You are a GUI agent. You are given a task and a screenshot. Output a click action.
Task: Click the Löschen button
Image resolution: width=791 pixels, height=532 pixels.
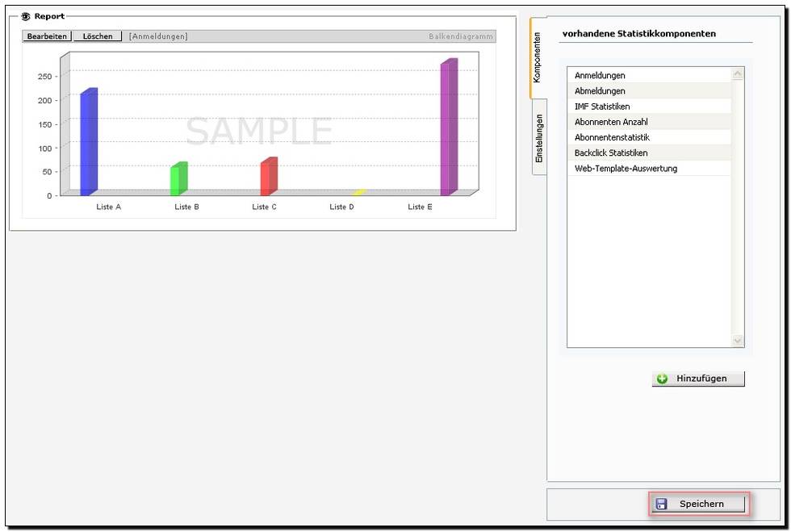click(x=98, y=36)
